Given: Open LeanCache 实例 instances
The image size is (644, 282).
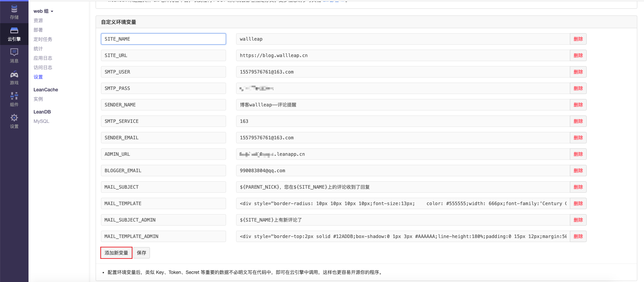Looking at the screenshot, I should 38,99.
